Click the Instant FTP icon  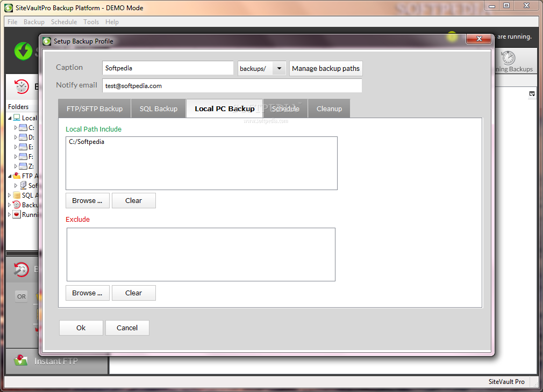[21, 361]
